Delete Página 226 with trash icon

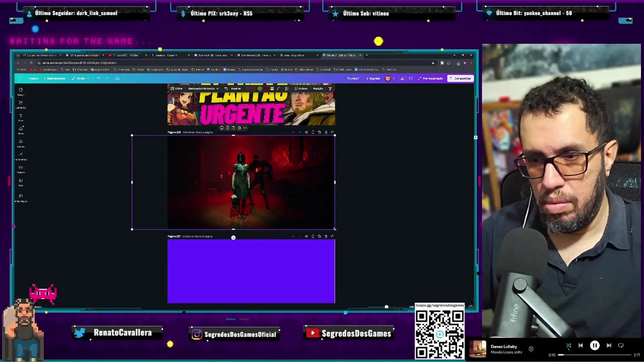[x=326, y=132]
